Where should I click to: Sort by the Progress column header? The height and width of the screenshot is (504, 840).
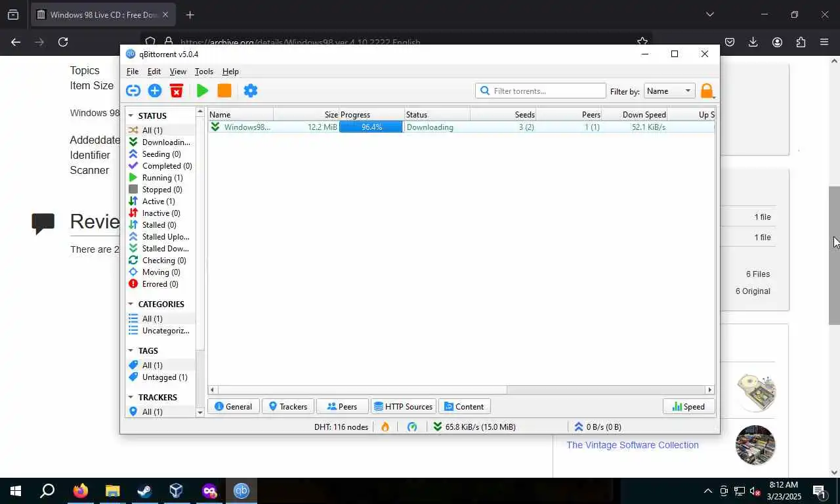pyautogui.click(x=371, y=114)
